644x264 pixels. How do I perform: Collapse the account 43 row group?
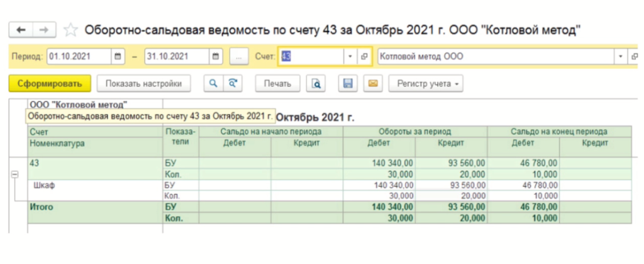[15, 175]
